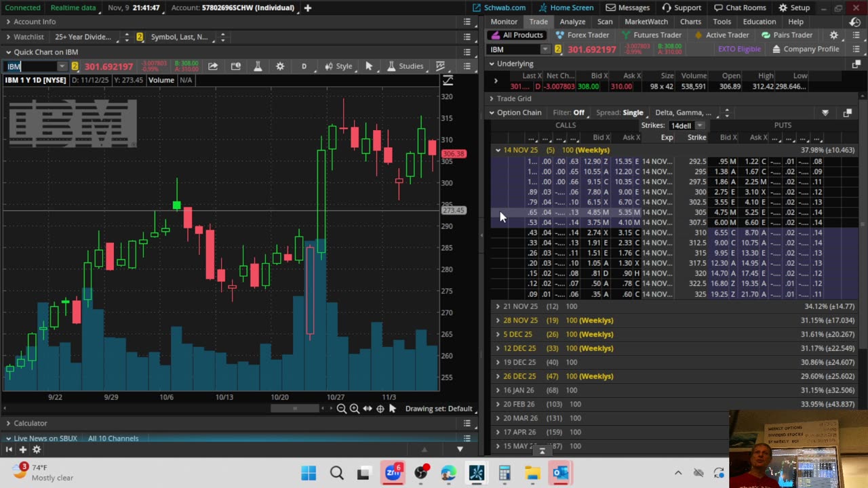Screen dimensions: 868x488
Task: Open the Account Info panel menu icon
Action: (x=467, y=22)
